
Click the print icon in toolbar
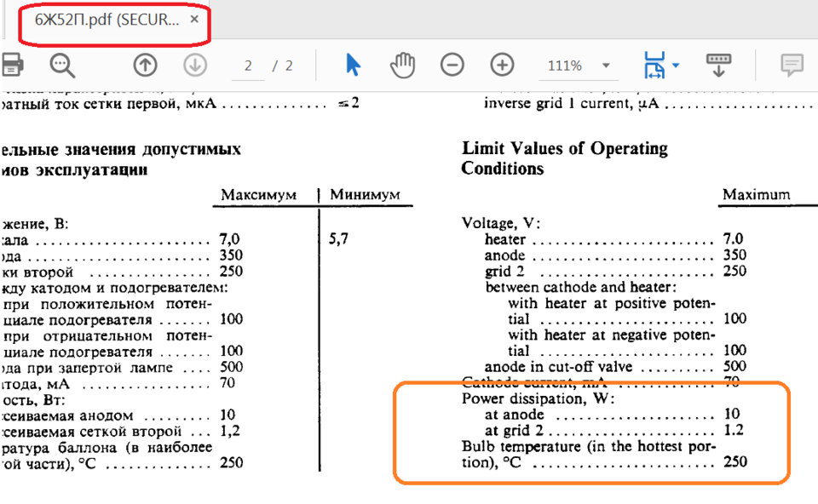click(12, 66)
